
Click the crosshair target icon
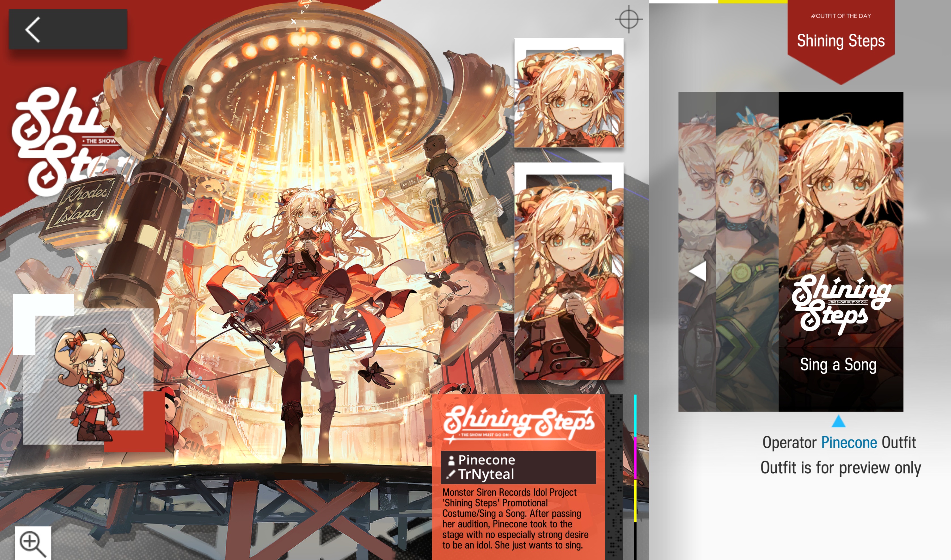tap(628, 19)
